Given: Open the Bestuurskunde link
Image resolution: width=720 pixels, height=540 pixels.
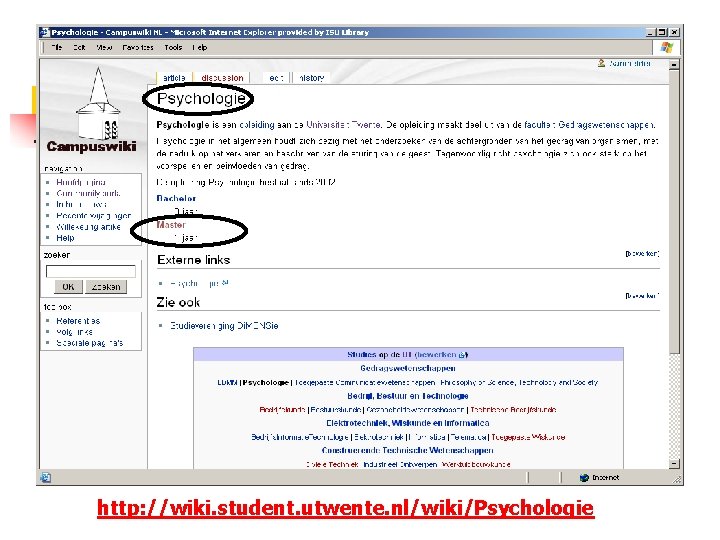Looking at the screenshot, I should click(x=337, y=410).
